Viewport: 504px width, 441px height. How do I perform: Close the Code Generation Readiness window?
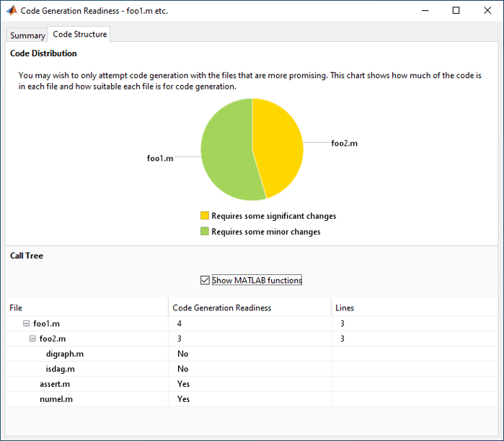coord(487,11)
